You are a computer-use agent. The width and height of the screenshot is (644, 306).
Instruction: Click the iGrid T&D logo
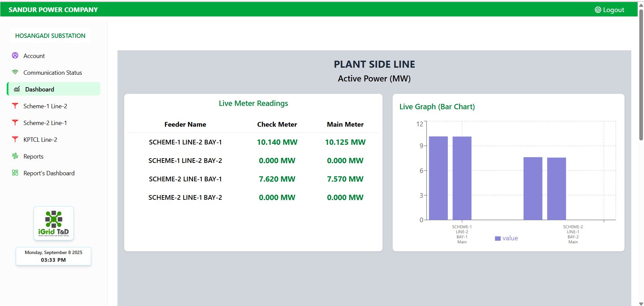click(x=54, y=223)
